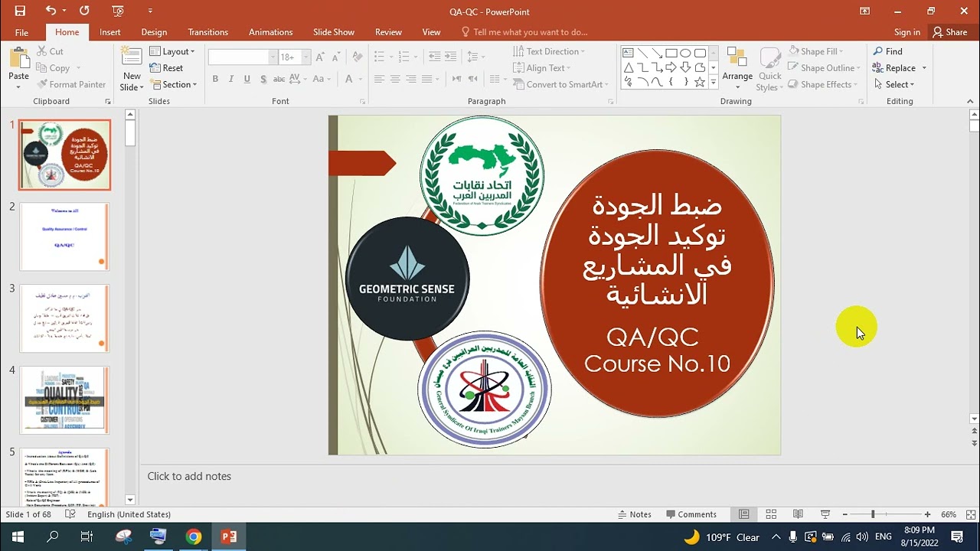Screen dimensions: 980x551
Task: Toggle Bold formatting
Action: click(x=215, y=79)
